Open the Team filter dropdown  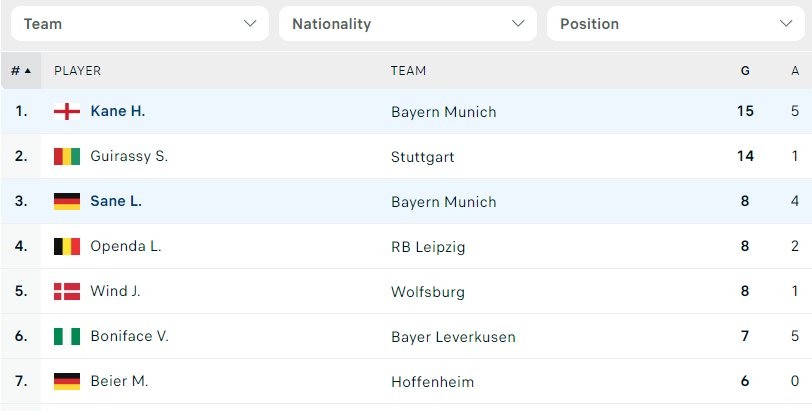click(139, 23)
